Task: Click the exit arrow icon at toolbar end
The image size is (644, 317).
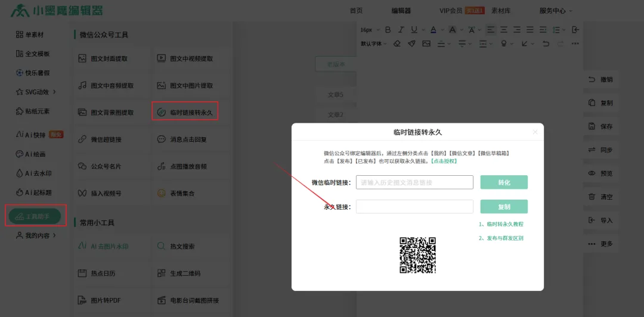Action: click(576, 30)
